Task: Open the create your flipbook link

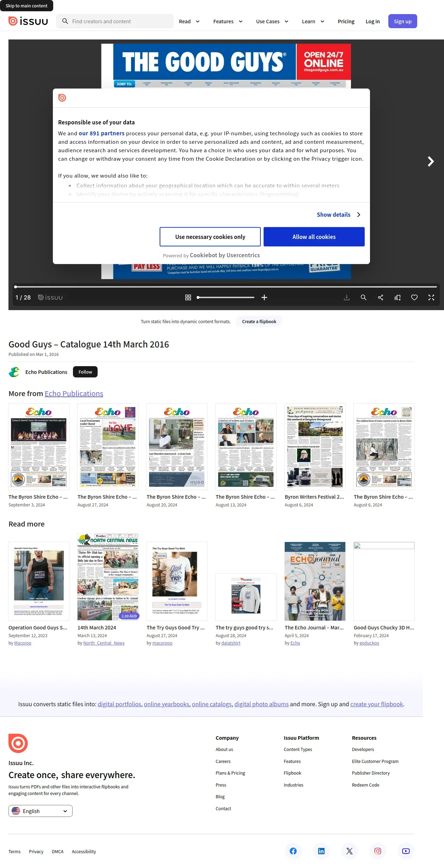Action: [377, 704]
